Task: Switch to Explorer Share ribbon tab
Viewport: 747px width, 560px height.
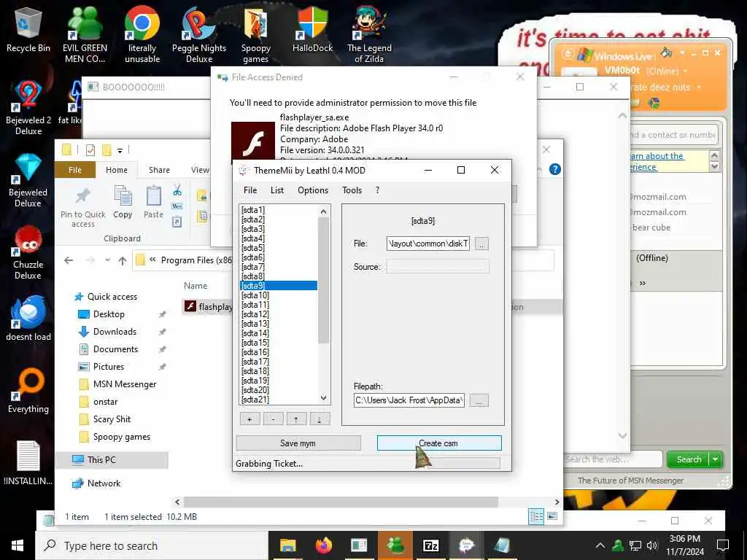Action: pyautogui.click(x=159, y=170)
